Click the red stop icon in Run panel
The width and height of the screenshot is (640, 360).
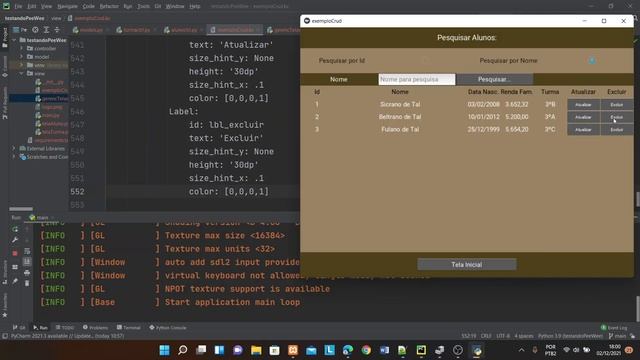click(15, 253)
